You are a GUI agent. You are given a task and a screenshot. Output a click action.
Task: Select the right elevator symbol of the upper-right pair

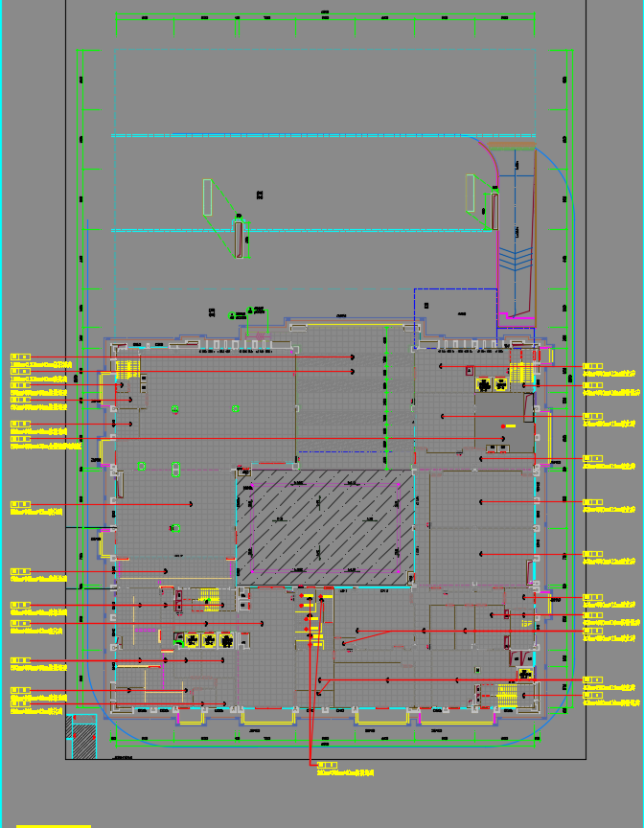pyautogui.click(x=500, y=385)
